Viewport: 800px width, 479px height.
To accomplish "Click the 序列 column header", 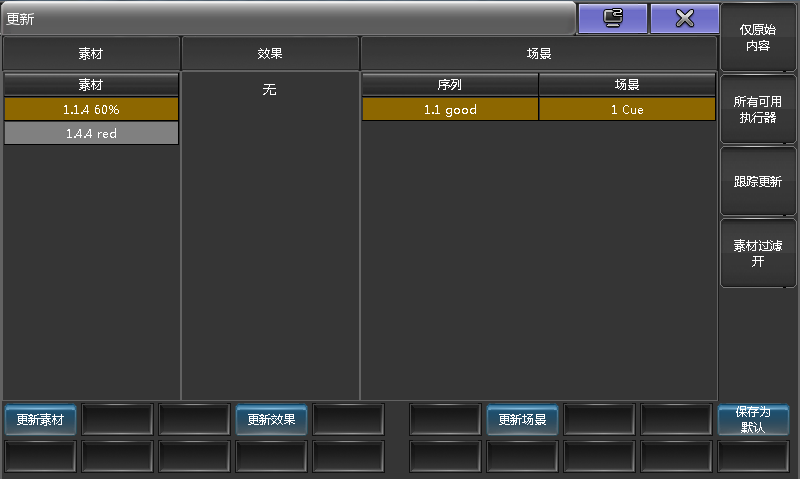I will point(450,85).
